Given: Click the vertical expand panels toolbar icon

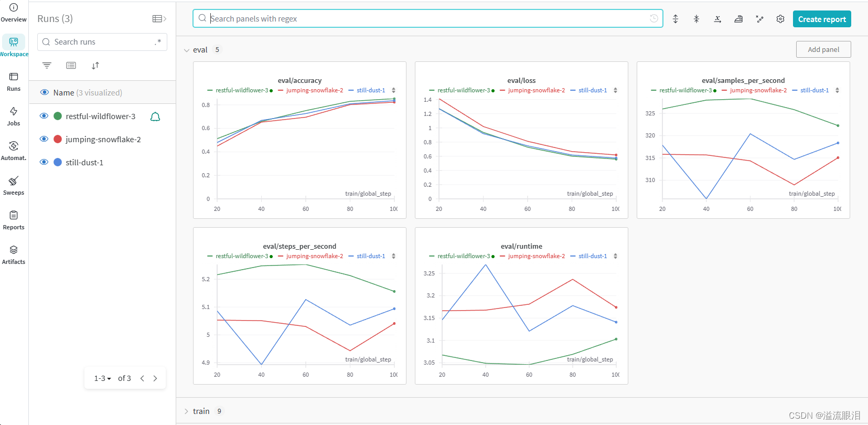Looking at the screenshot, I should pos(676,19).
